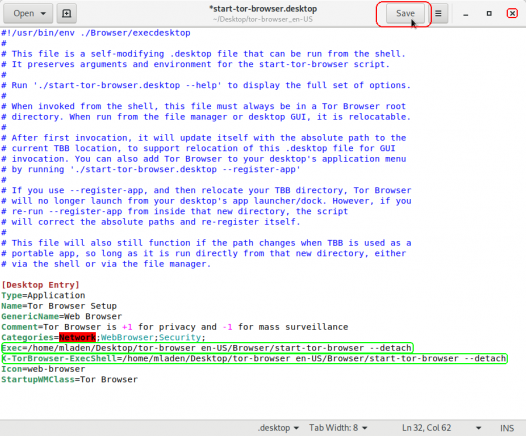
Task: Click the 'It preserves arguments' comment line
Action: 195,64
